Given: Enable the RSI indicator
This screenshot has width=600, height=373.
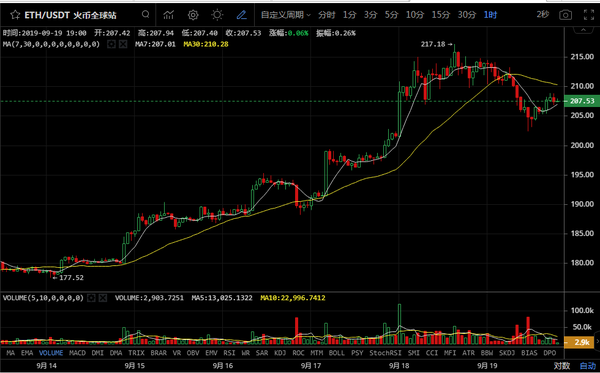Looking at the screenshot, I should pos(229,353).
